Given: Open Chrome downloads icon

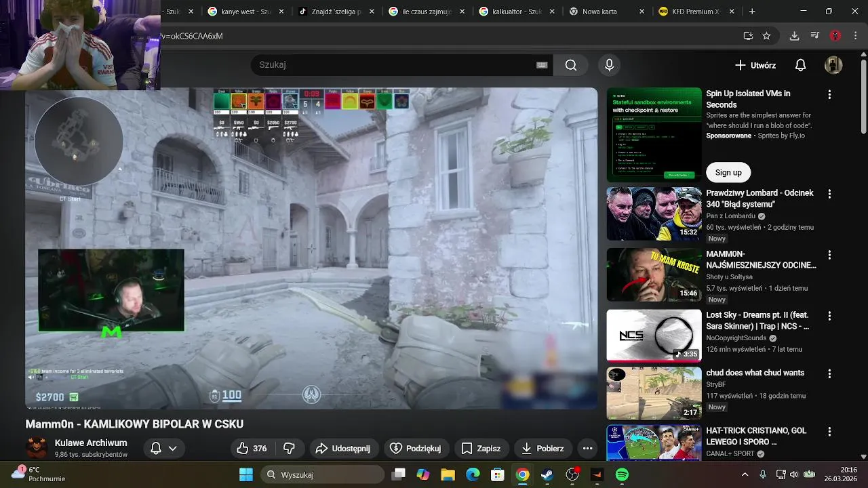Looking at the screenshot, I should tap(794, 36).
